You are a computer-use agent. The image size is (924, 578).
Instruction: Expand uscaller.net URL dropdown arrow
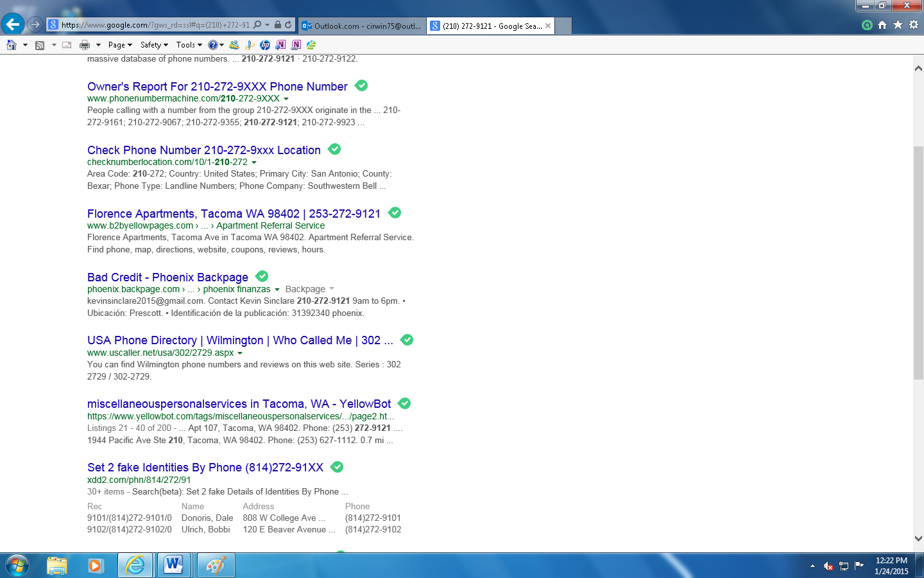tap(240, 353)
